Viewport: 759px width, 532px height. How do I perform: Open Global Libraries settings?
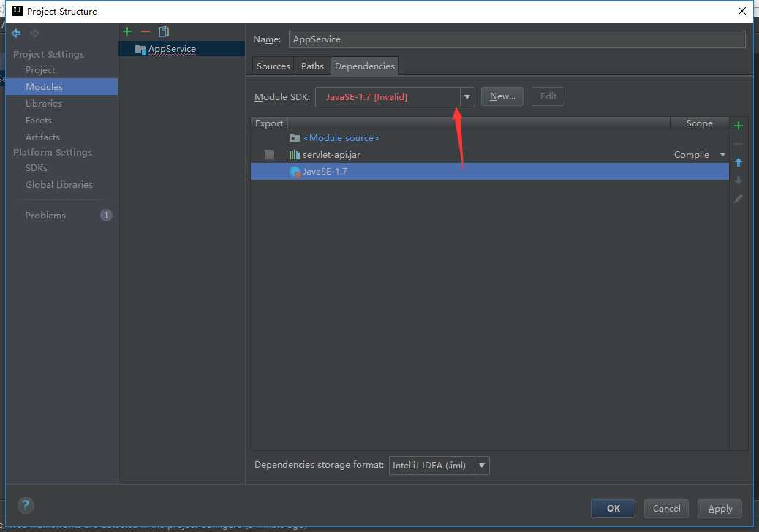(x=59, y=185)
